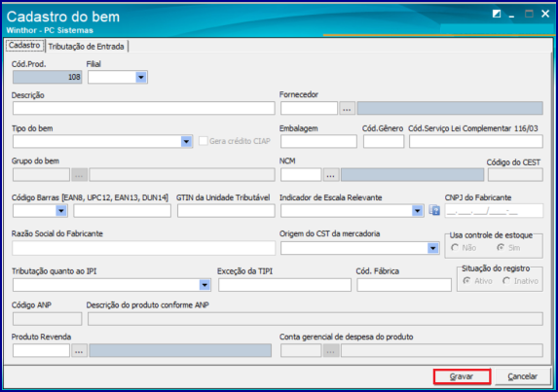This screenshot has height=392, width=558.
Task: Click the Código ANP field
Action: click(x=48, y=319)
